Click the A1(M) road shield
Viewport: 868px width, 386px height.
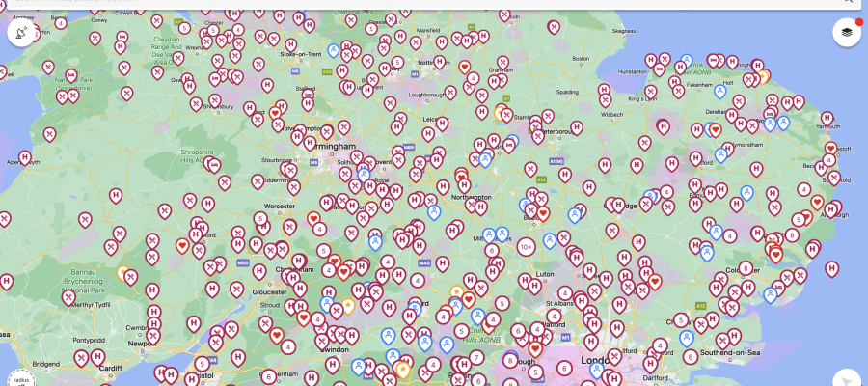tap(556, 161)
